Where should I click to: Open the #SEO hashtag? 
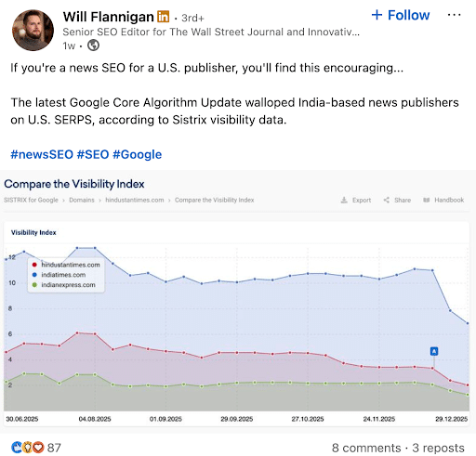tap(93, 154)
